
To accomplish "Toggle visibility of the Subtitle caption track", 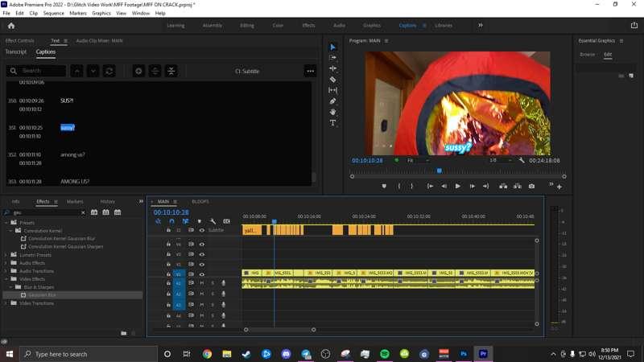I will (x=202, y=230).
